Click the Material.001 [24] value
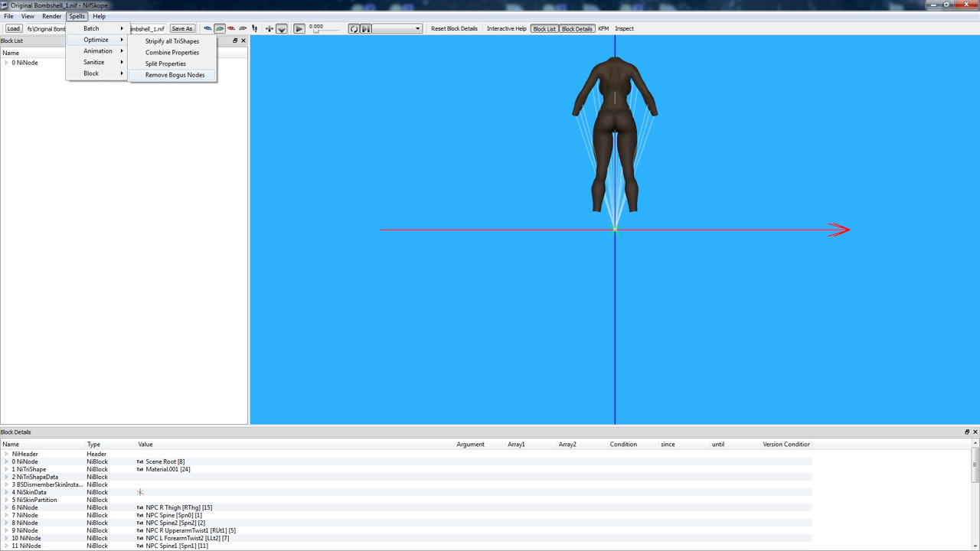This screenshot has width=980, height=551. click(x=168, y=469)
